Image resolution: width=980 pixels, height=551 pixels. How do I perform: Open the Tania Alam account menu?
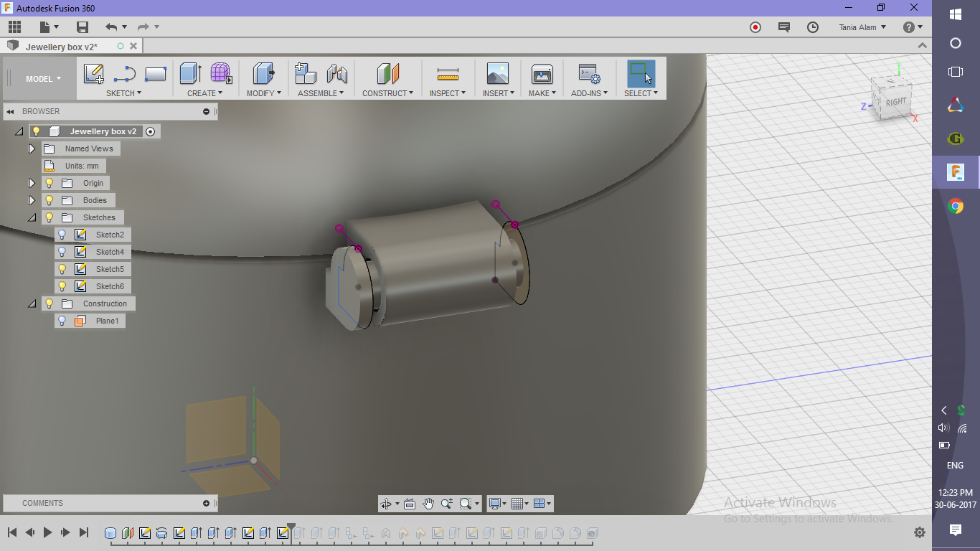(862, 27)
